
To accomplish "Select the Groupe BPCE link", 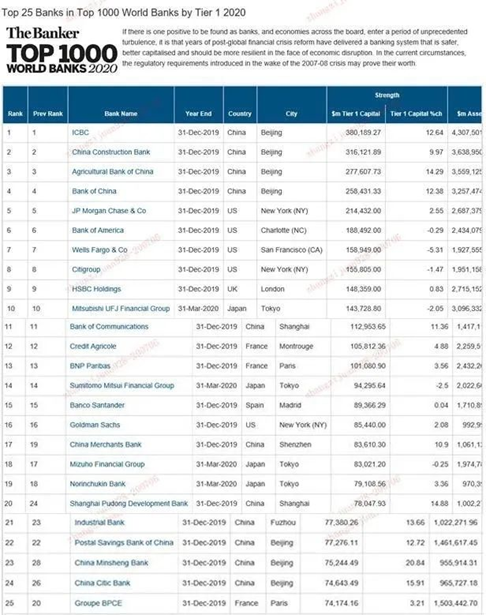I will click(98, 603).
